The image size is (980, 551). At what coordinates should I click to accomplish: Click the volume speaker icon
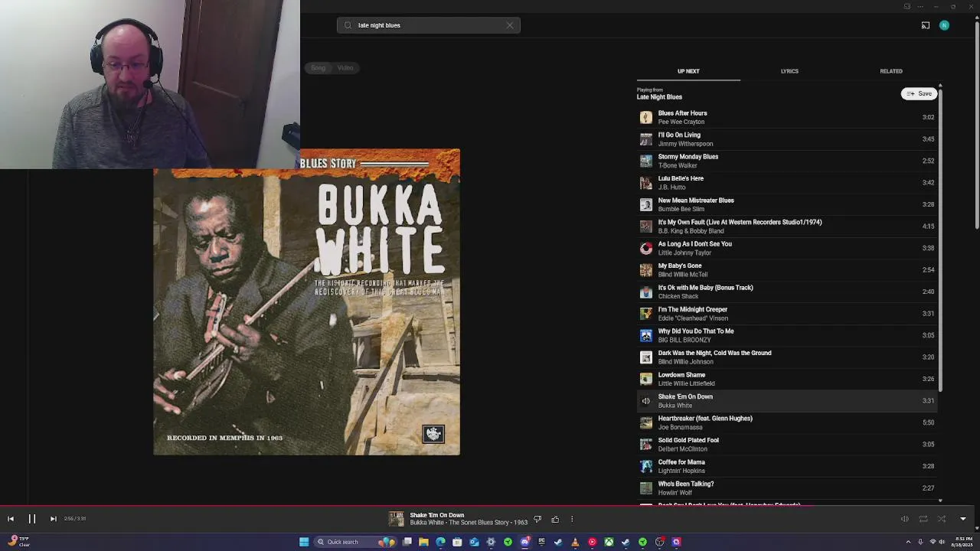point(904,519)
